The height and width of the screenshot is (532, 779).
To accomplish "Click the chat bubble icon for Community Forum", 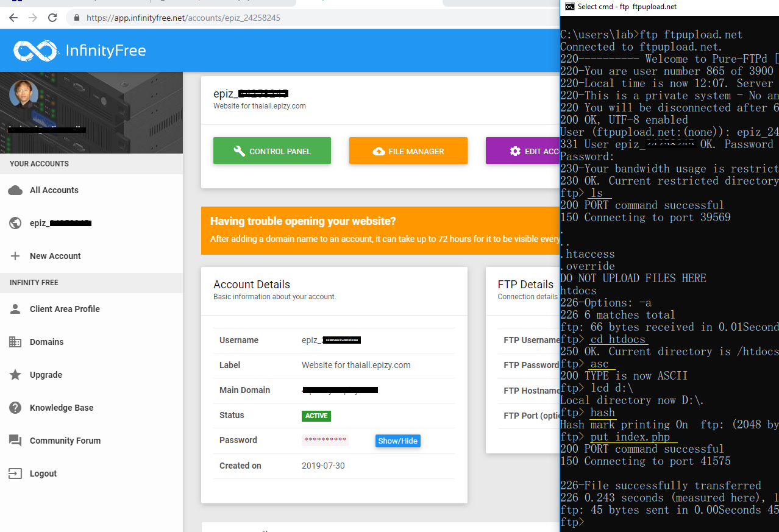I will click(x=15, y=441).
